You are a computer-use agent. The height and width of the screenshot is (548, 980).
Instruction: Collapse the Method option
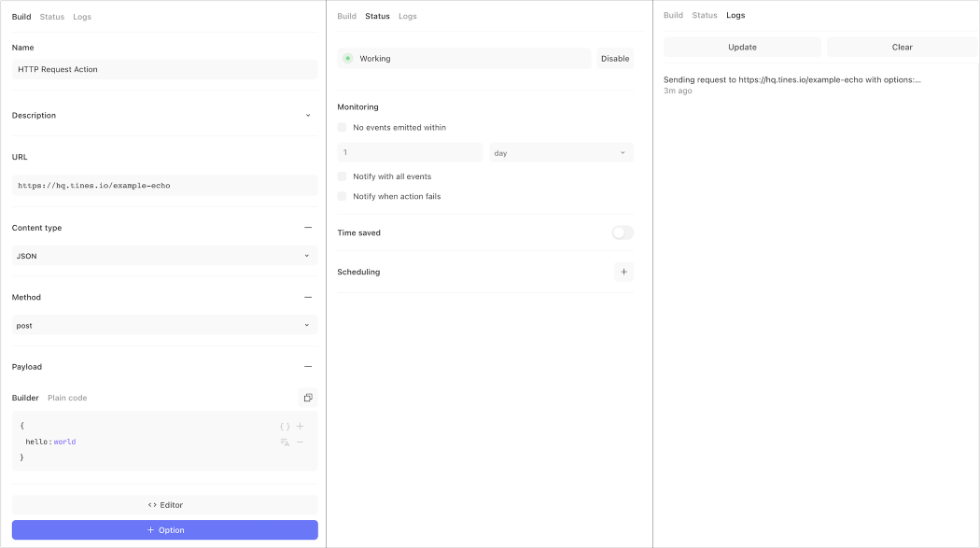click(308, 298)
